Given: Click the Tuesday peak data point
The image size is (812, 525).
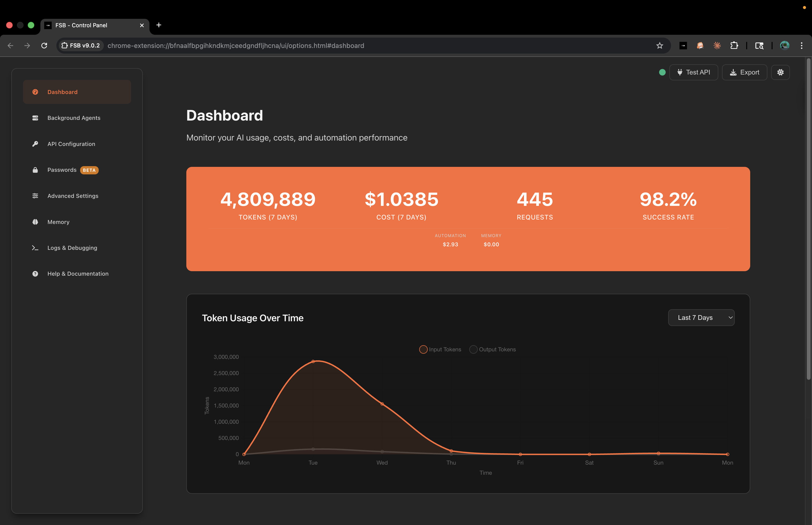Looking at the screenshot, I should click(313, 362).
